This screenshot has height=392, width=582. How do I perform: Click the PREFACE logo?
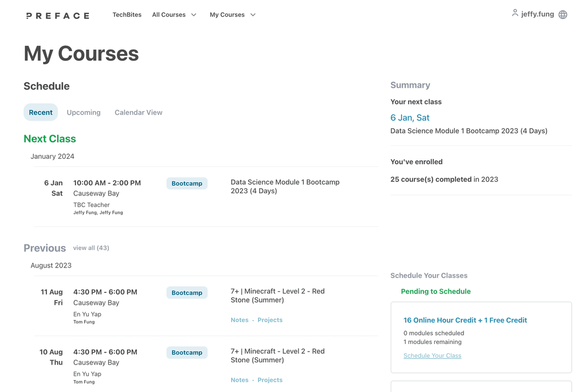point(58,16)
